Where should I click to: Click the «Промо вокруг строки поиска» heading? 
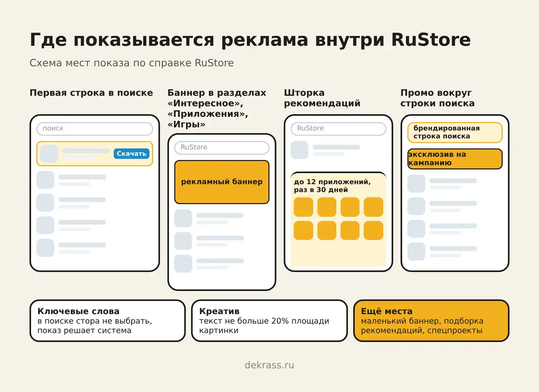click(x=437, y=98)
